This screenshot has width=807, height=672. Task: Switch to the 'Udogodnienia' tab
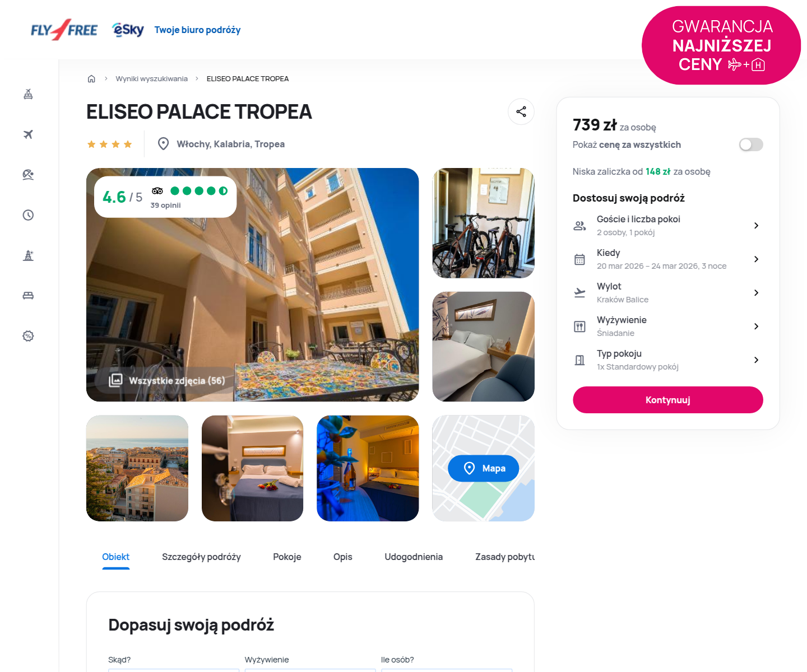point(414,557)
